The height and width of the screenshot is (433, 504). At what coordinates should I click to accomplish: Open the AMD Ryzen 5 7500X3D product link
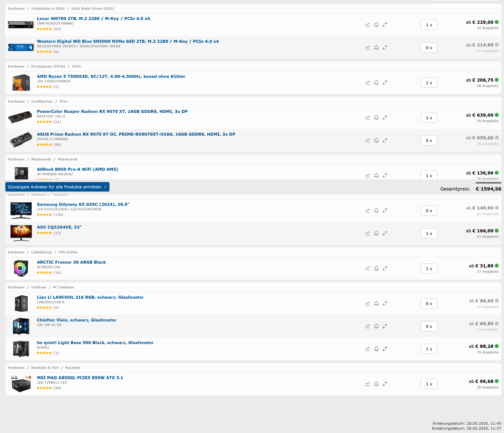pyautogui.click(x=111, y=76)
